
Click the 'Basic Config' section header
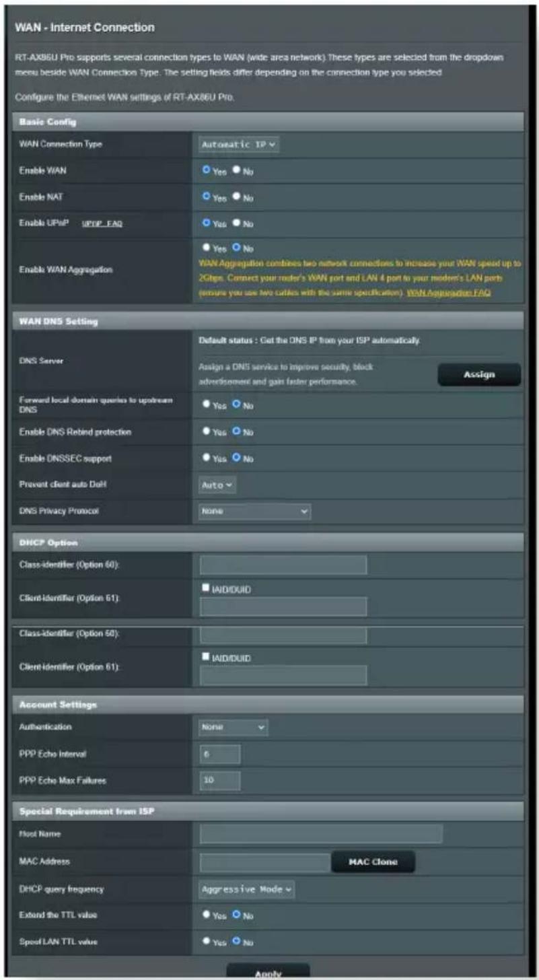point(269,121)
